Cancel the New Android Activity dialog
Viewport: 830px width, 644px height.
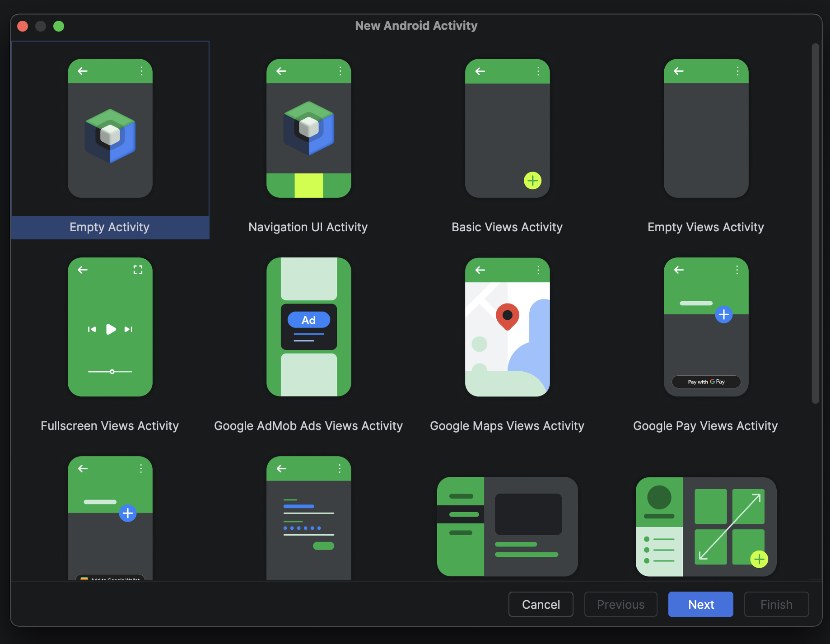point(541,604)
